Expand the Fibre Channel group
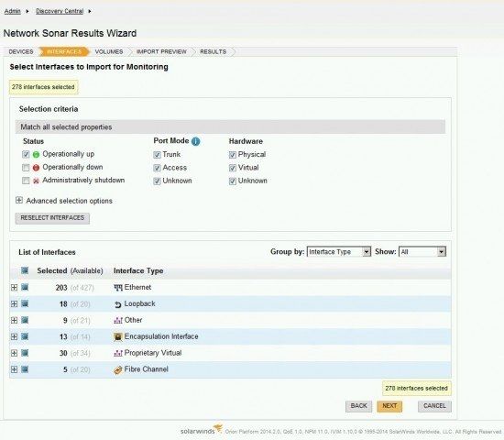 pos(14,369)
